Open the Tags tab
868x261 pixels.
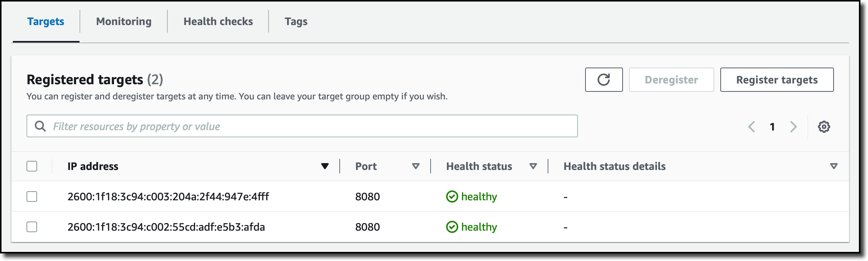click(x=296, y=22)
